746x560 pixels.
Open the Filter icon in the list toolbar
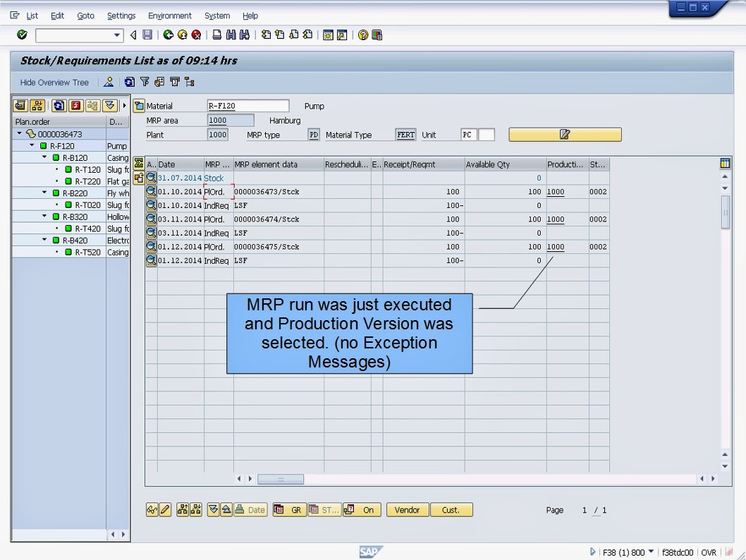click(x=145, y=82)
